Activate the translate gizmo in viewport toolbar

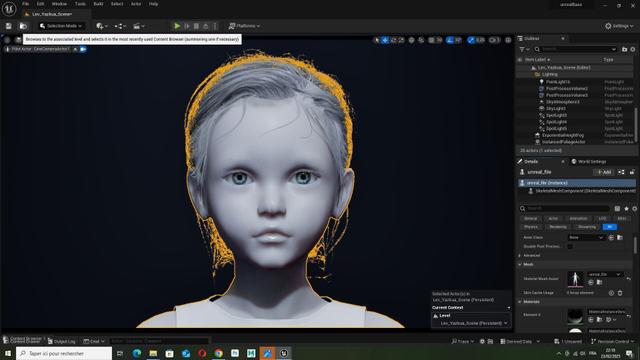click(x=385, y=40)
